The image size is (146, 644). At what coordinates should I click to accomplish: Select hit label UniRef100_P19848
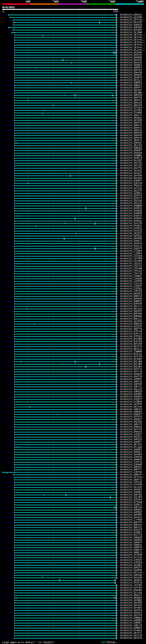coord(131,570)
